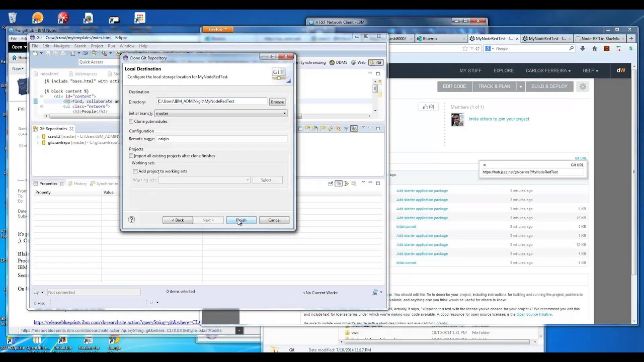Enable Clone submodules checkbox
Viewport: 644px width, 362px height.
tap(131, 122)
